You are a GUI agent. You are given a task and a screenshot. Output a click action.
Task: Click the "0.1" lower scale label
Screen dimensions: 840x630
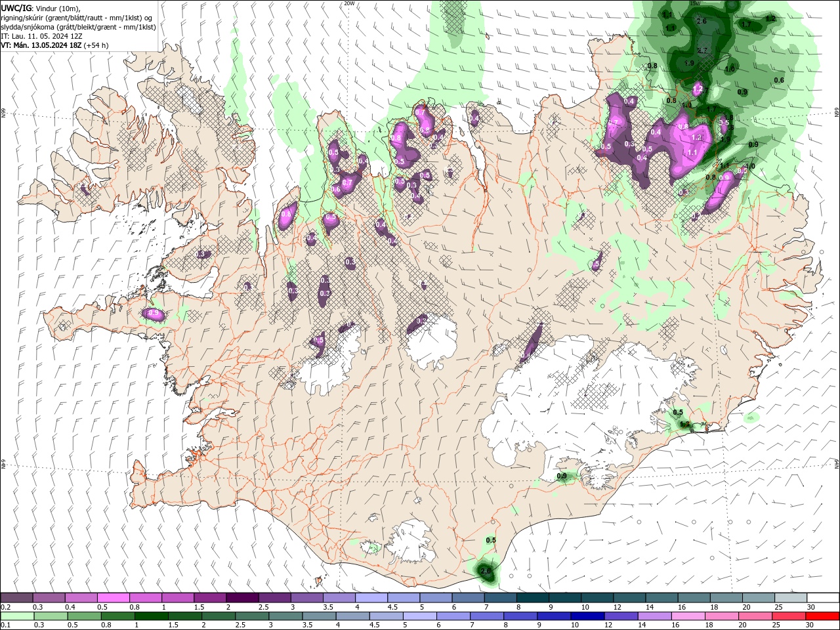(5, 625)
